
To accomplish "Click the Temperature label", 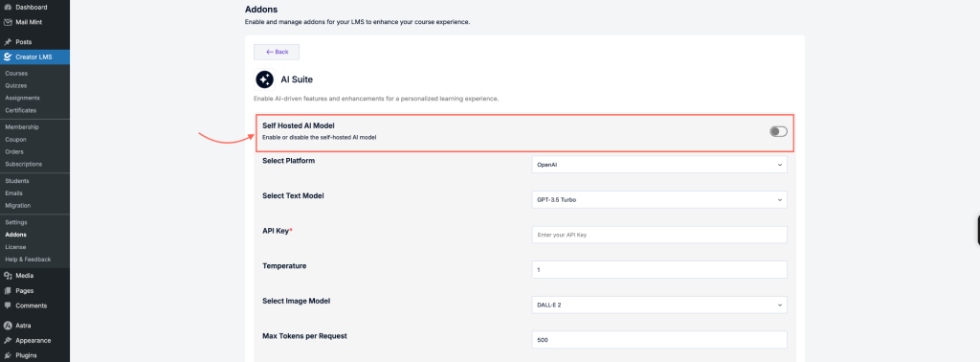I will (x=284, y=265).
